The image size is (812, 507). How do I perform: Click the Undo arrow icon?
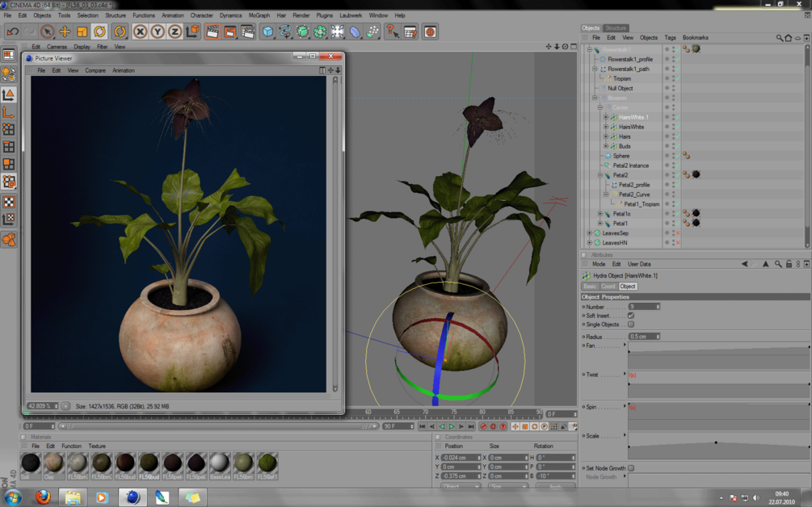tap(12, 32)
